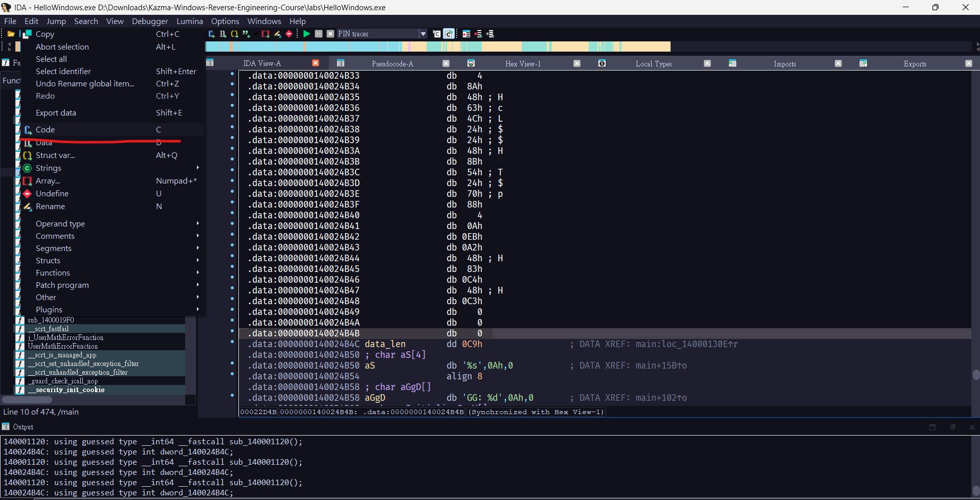
Task: Click the grey breakpoint-list toolbar icon
Action: [x=490, y=34]
